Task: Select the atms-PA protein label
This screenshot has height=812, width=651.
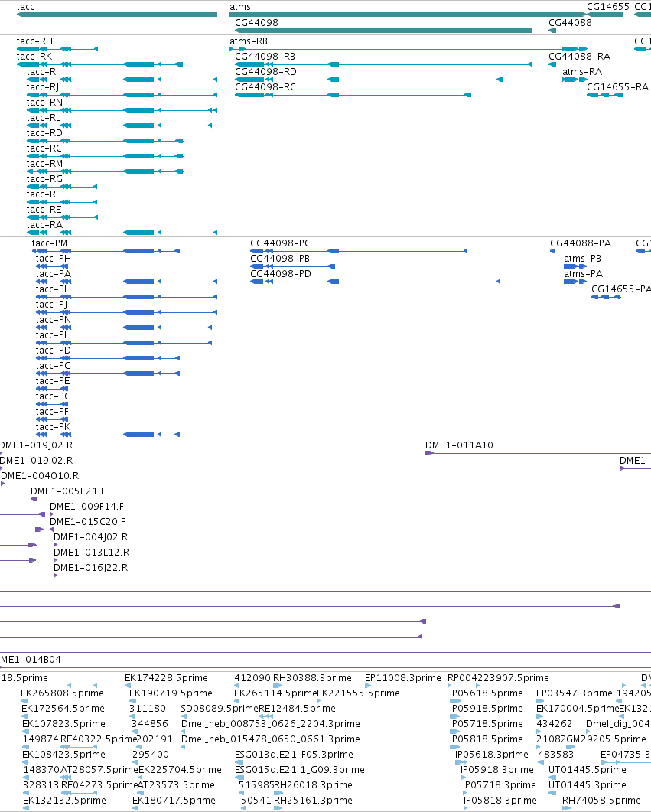Action: pos(583,274)
